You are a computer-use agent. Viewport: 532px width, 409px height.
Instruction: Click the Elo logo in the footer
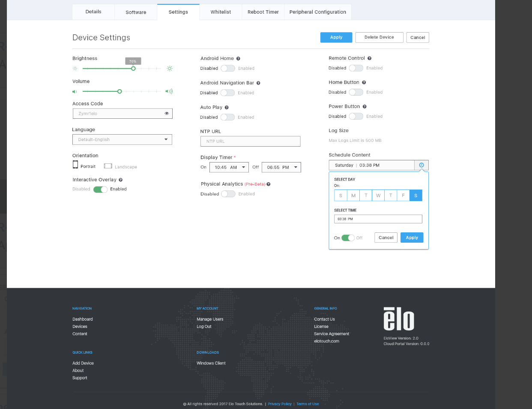click(399, 319)
